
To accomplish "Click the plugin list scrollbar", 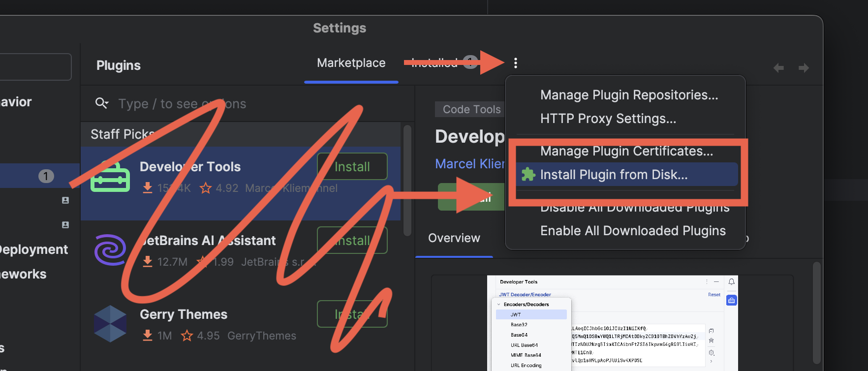I will tap(407, 181).
